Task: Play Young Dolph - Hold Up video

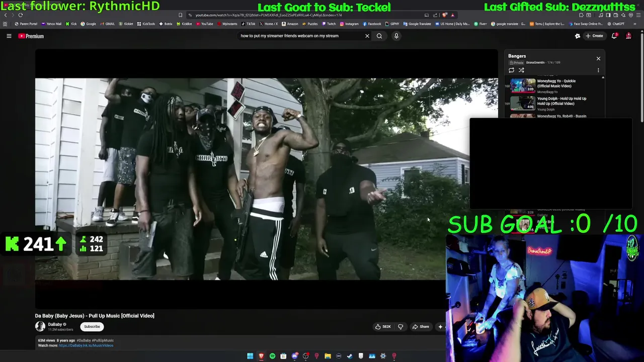Action: tap(553, 103)
